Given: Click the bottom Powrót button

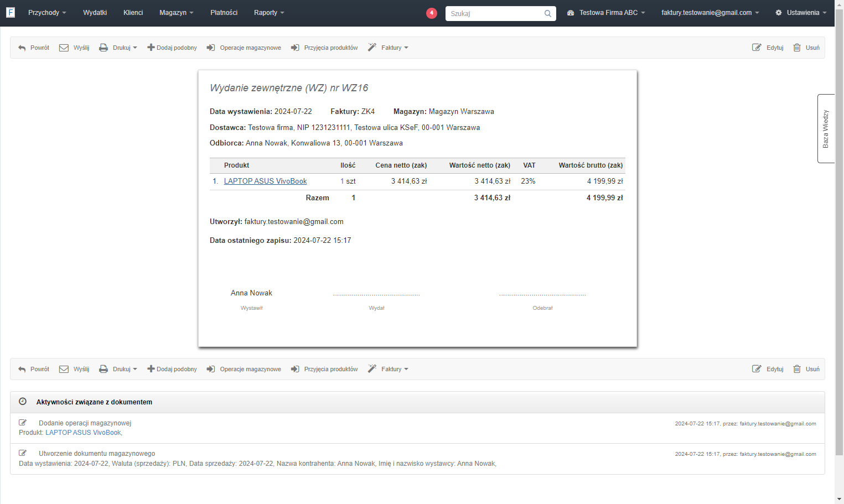Looking at the screenshot, I should [x=34, y=369].
